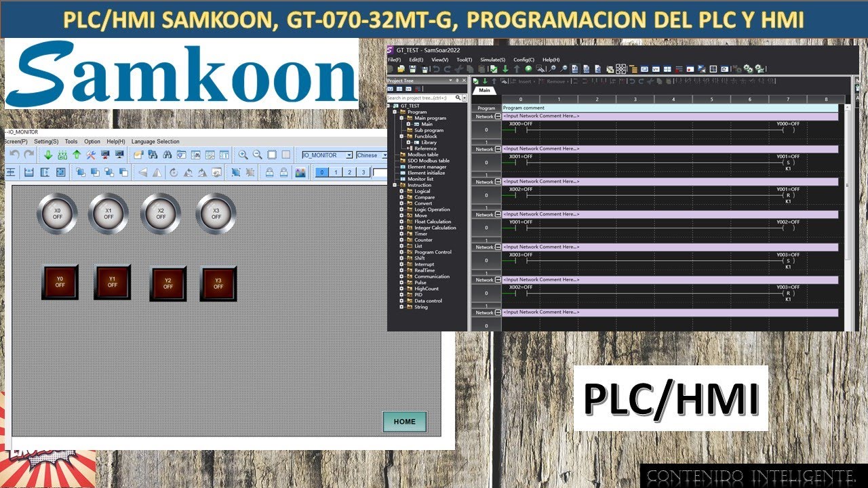Toggle the X3 OFF round indicator

(216, 213)
